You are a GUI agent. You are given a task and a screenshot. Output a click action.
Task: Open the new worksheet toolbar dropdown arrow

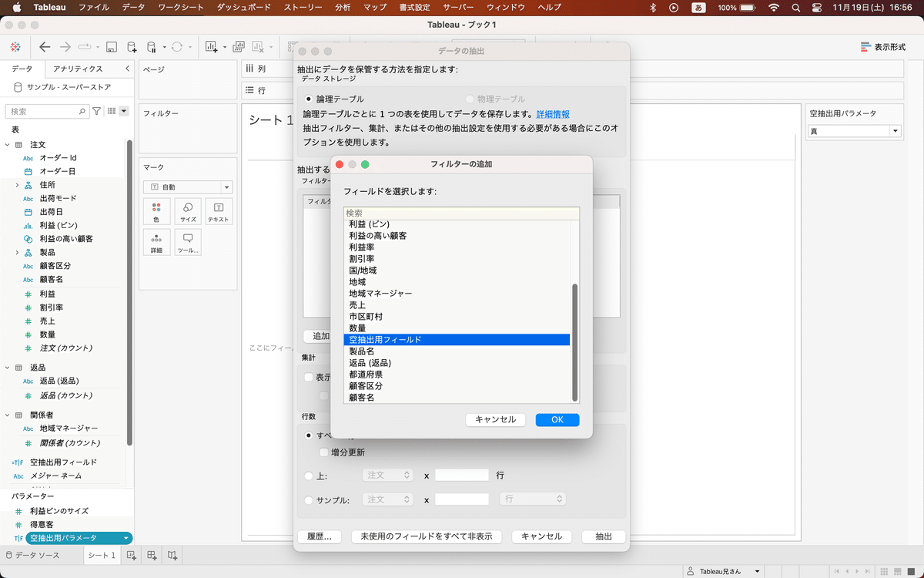[225, 47]
